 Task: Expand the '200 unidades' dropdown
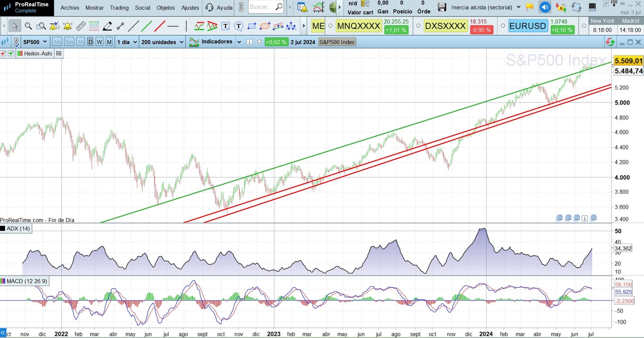coord(162,42)
